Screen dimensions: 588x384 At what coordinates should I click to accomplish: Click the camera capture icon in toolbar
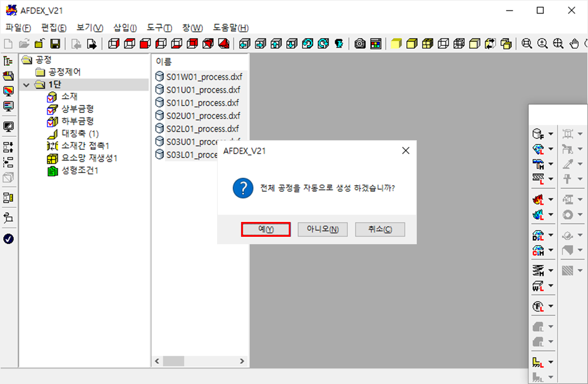[360, 44]
